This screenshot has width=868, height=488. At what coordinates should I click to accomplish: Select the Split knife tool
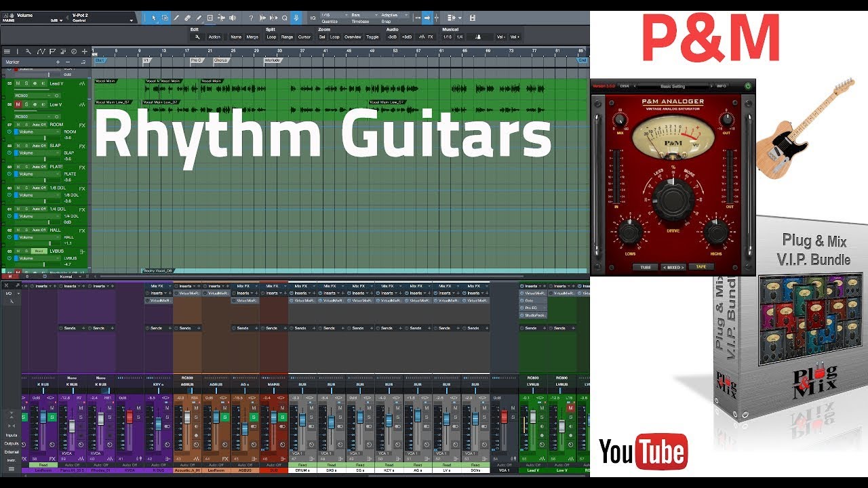point(176,18)
